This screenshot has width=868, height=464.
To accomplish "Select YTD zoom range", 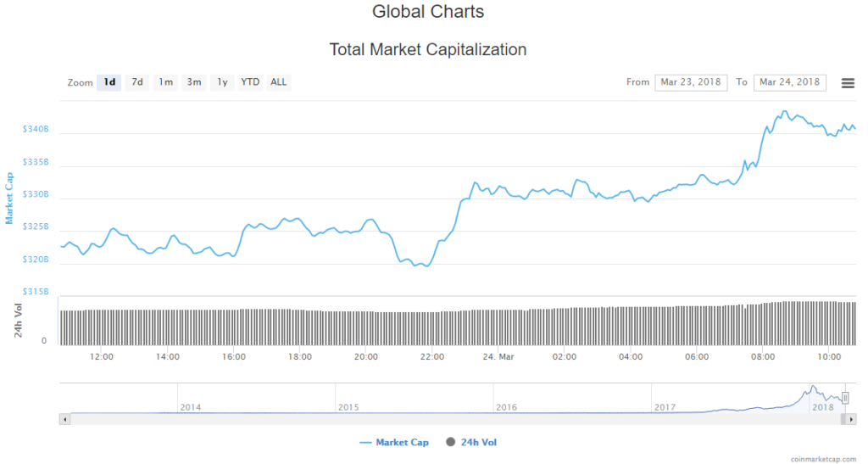I will [250, 82].
